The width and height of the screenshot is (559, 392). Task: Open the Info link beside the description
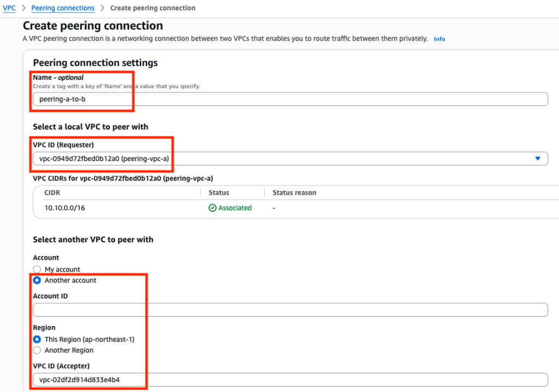pos(439,39)
